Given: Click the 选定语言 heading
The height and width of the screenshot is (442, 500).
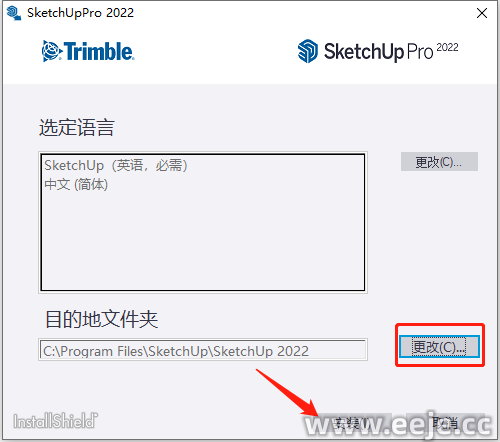Looking at the screenshot, I should [x=77, y=128].
